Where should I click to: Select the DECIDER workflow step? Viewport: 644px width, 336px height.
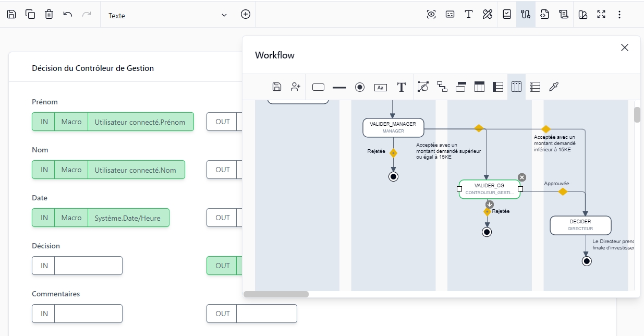coord(580,225)
